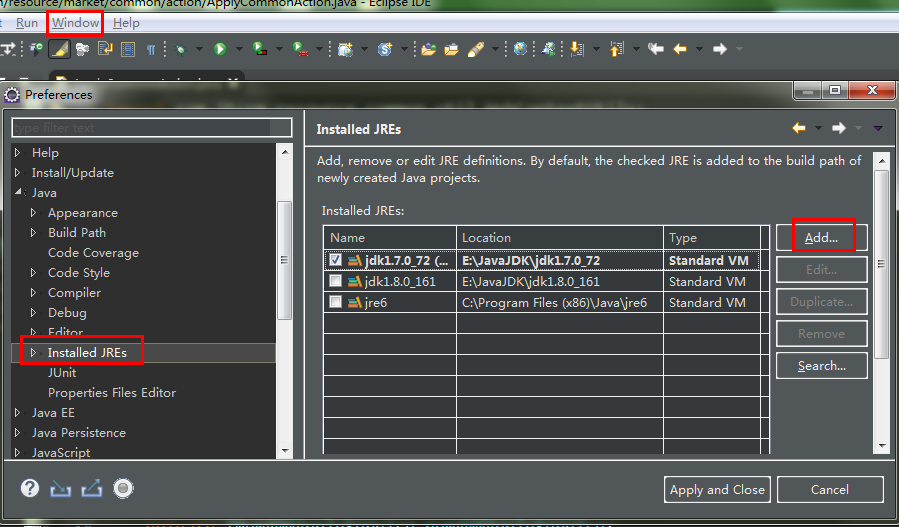Click the Search... button

click(x=821, y=366)
